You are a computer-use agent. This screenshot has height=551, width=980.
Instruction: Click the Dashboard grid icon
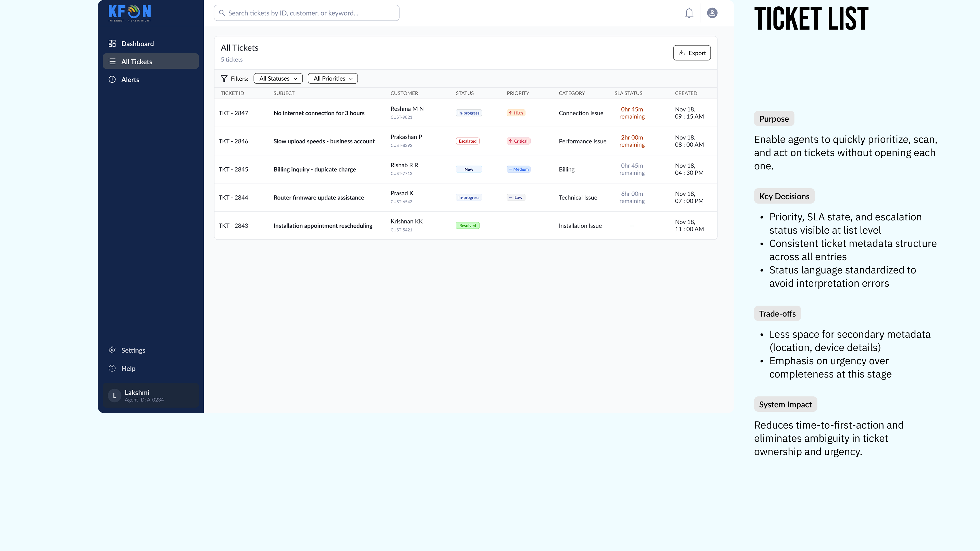pyautogui.click(x=112, y=43)
